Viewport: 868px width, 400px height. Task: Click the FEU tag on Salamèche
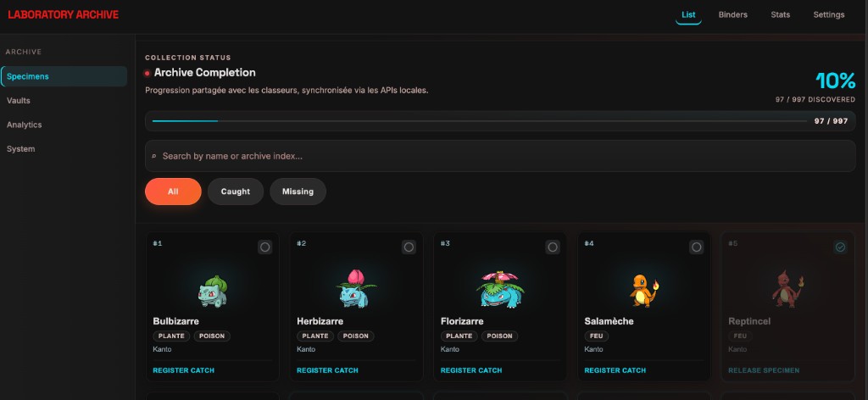point(596,336)
